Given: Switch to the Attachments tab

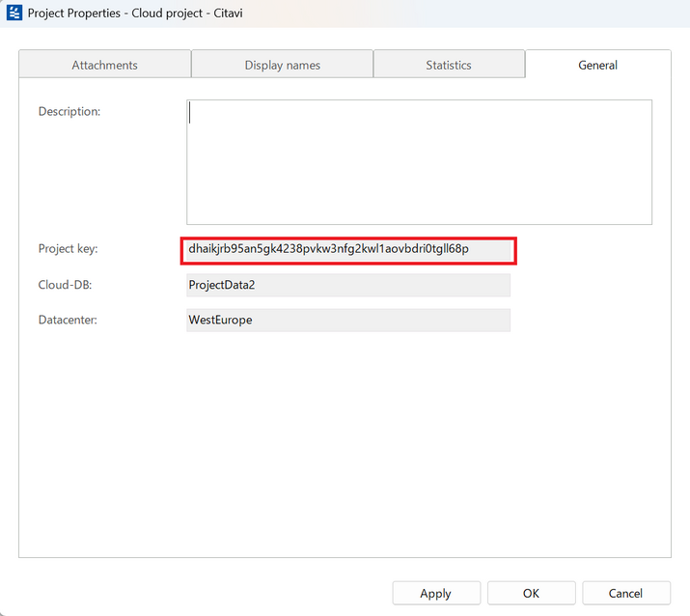Looking at the screenshot, I should coord(105,65).
